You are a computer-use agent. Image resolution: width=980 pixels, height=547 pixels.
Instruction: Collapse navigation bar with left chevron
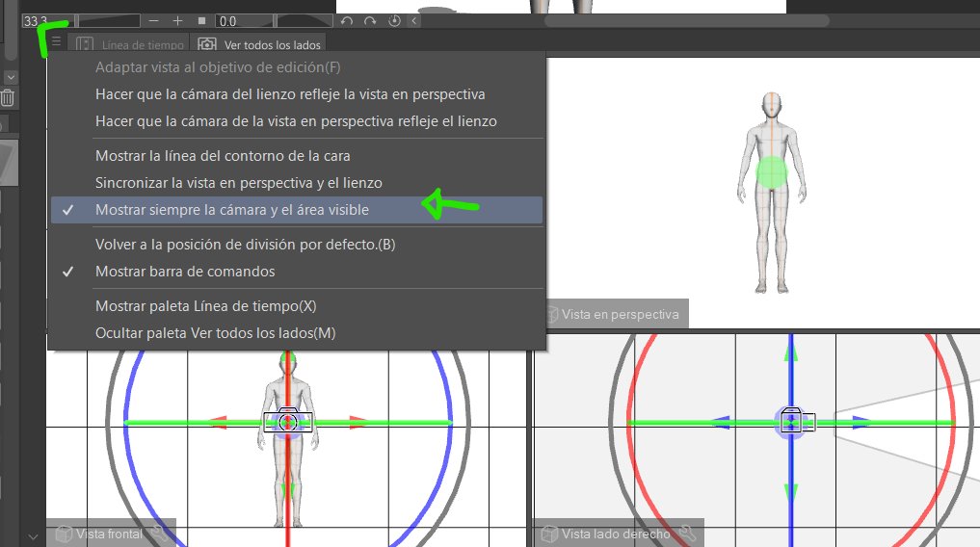pos(413,20)
